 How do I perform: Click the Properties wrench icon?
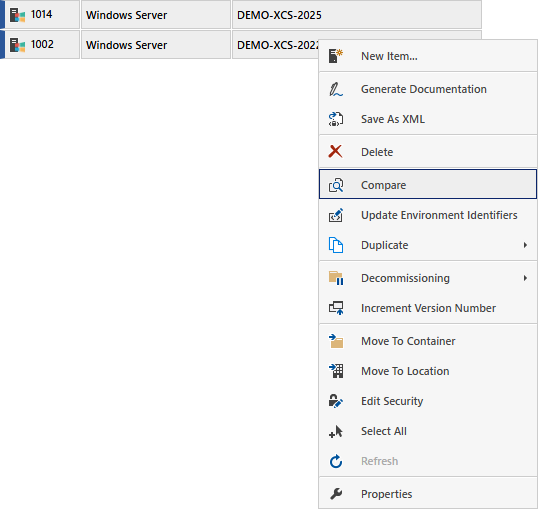[x=336, y=494]
